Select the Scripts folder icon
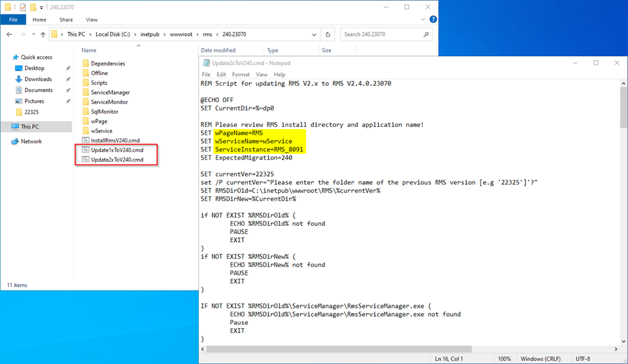 coord(85,83)
